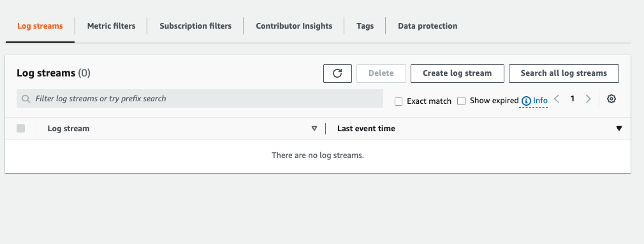Switch to the Metric filters tab
This screenshot has width=644, height=244.
pyautogui.click(x=111, y=26)
